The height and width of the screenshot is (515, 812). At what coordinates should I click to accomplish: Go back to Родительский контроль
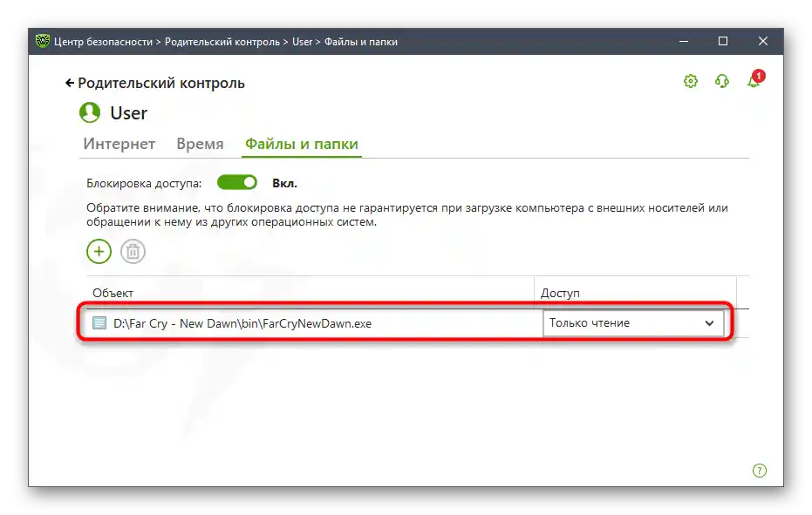(x=155, y=84)
